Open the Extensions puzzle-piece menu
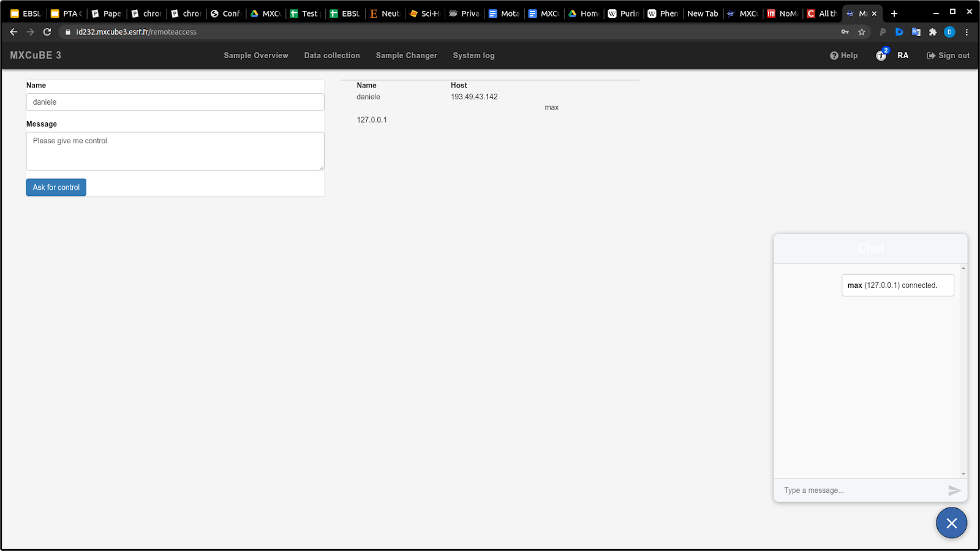Image resolution: width=980 pixels, height=551 pixels. (x=933, y=32)
